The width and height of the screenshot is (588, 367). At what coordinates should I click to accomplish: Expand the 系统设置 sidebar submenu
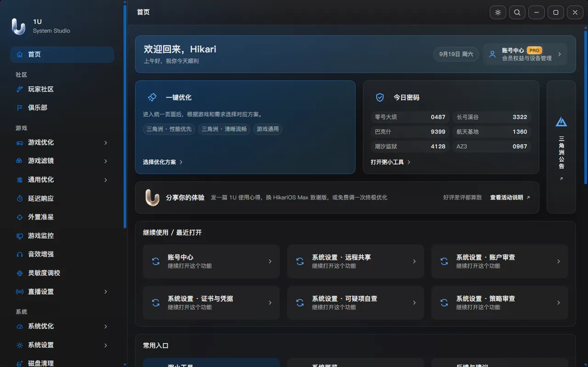(x=106, y=345)
